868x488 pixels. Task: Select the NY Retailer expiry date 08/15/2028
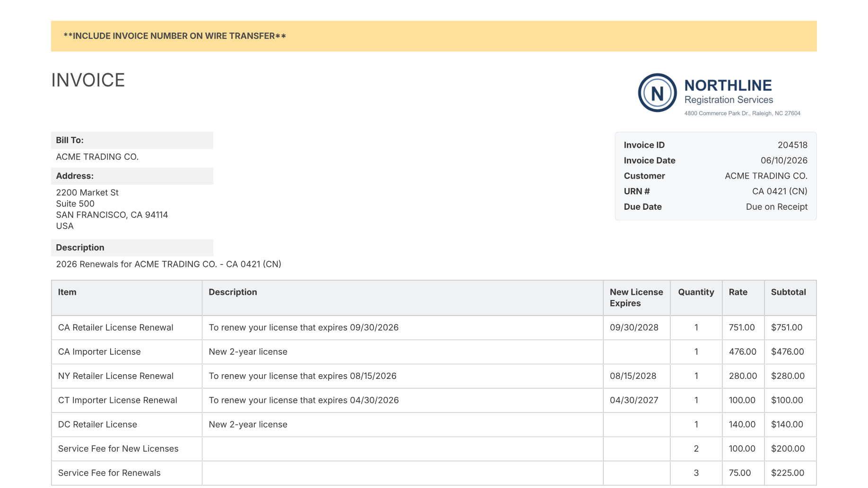(633, 376)
